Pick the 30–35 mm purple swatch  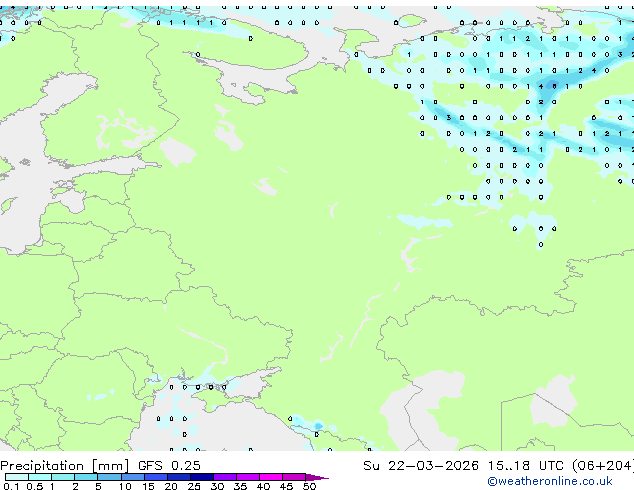224,477
